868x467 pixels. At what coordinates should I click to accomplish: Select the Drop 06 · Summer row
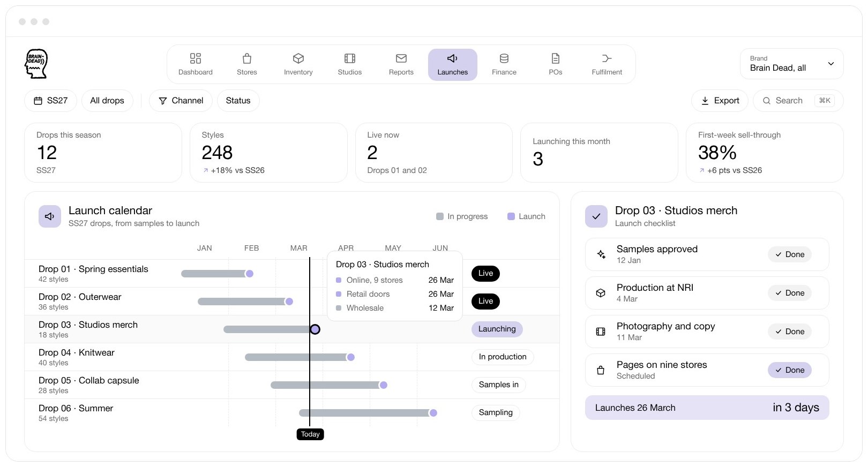tap(292, 413)
